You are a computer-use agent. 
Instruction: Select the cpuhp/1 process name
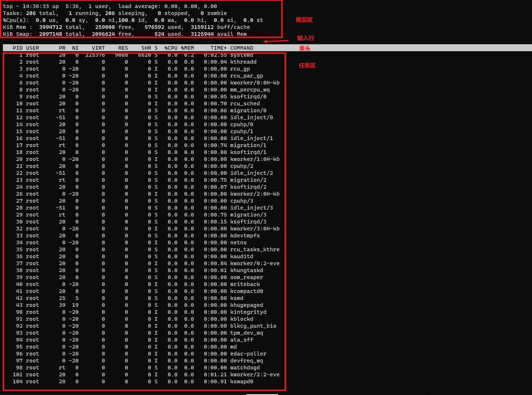(242, 131)
